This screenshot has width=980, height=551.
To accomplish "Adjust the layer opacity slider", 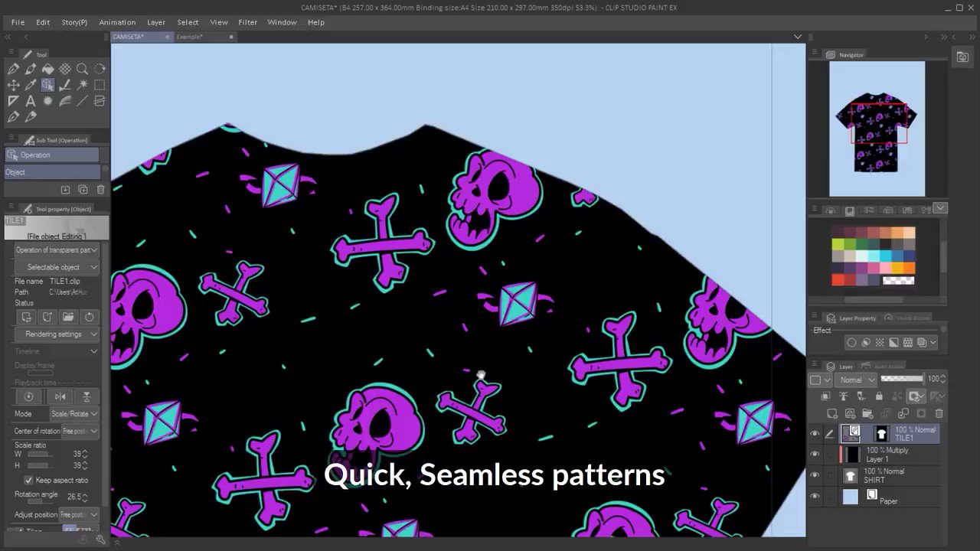I will click(902, 379).
